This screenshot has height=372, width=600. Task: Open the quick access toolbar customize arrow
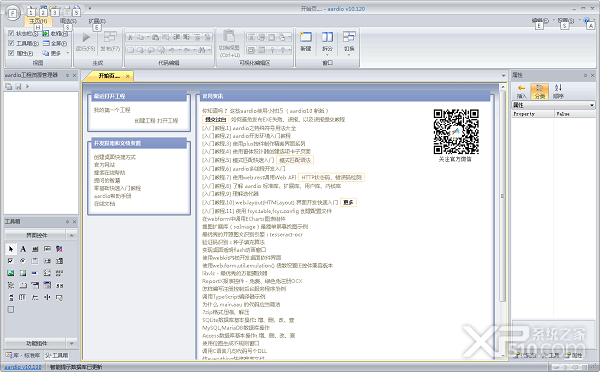[x=90, y=8]
